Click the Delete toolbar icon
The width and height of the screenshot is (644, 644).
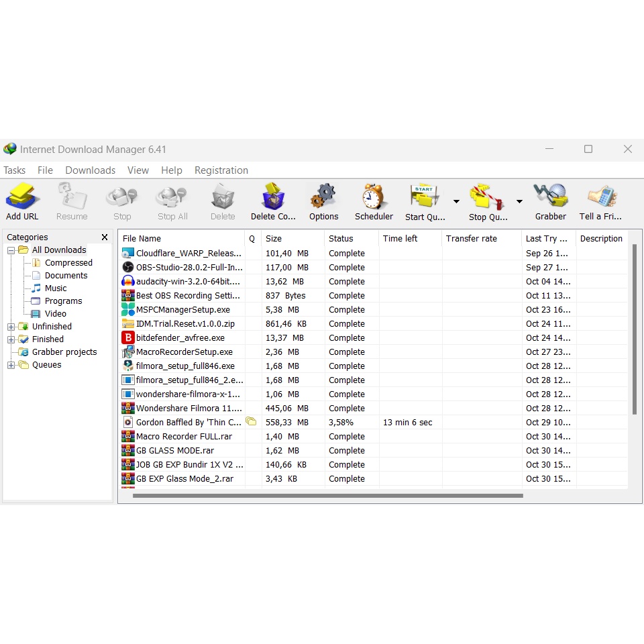coord(223,197)
